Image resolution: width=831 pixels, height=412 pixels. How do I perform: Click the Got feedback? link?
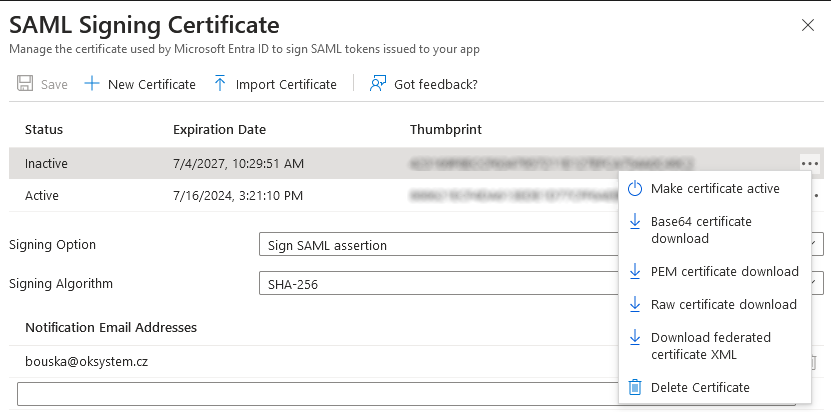(x=436, y=84)
